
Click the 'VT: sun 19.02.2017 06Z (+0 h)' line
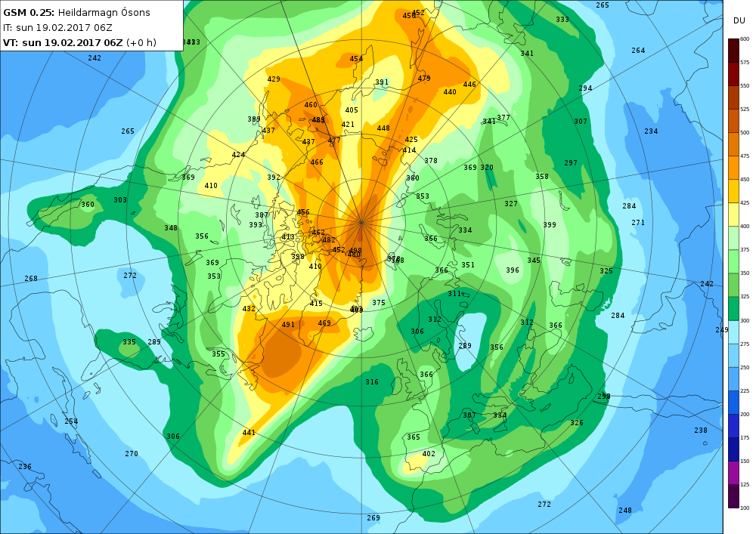[79, 42]
